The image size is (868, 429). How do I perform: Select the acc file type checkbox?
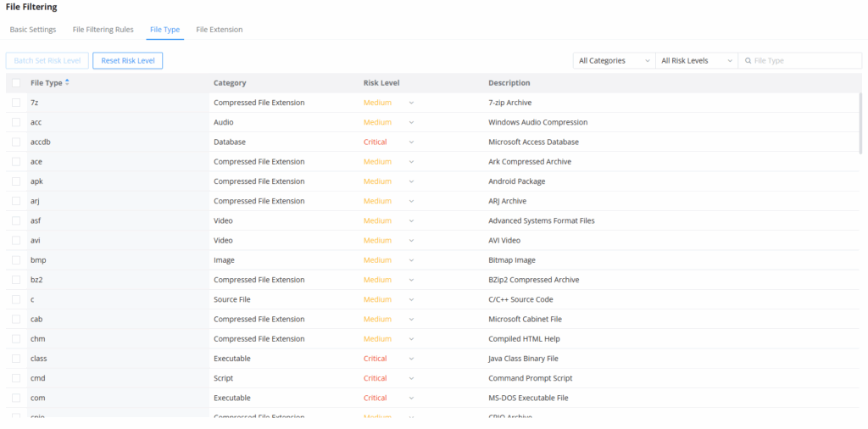pos(16,122)
